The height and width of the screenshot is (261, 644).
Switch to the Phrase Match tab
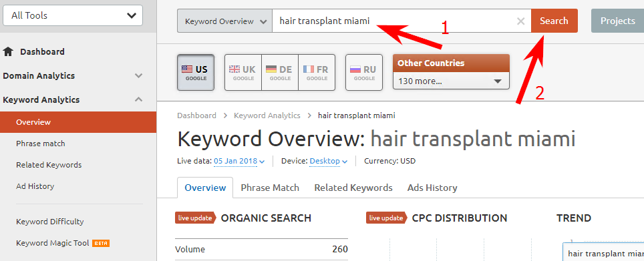click(x=270, y=188)
